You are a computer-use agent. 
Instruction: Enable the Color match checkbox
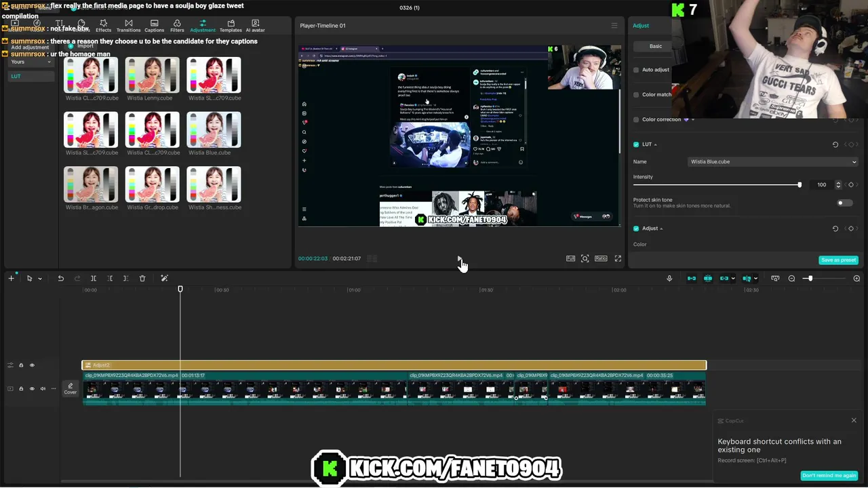point(636,95)
